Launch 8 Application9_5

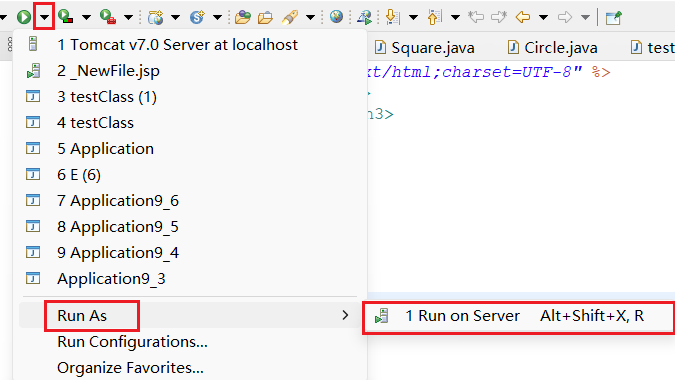click(x=190, y=226)
